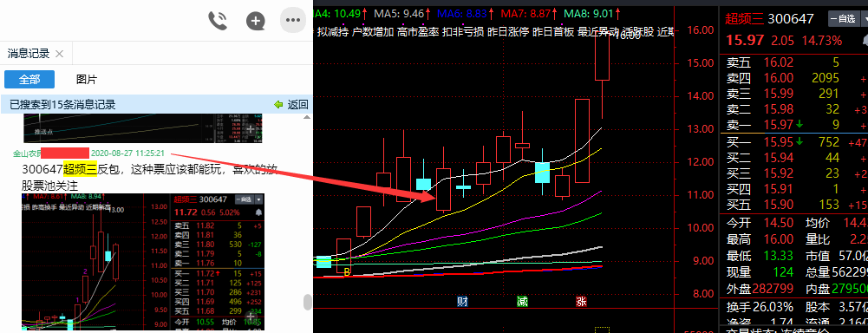Click the yellow B buy marker

pyautogui.click(x=347, y=271)
